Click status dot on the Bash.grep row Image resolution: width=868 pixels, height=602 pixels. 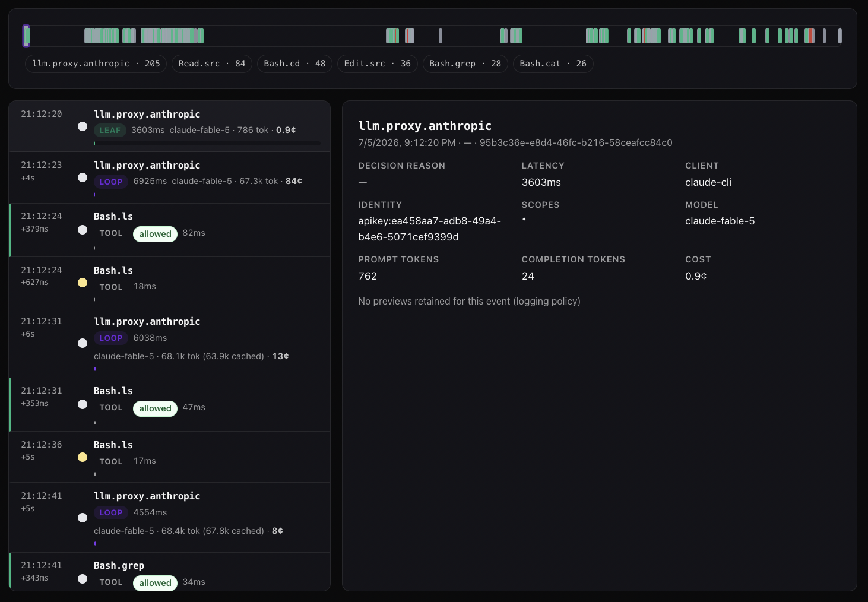(x=83, y=579)
